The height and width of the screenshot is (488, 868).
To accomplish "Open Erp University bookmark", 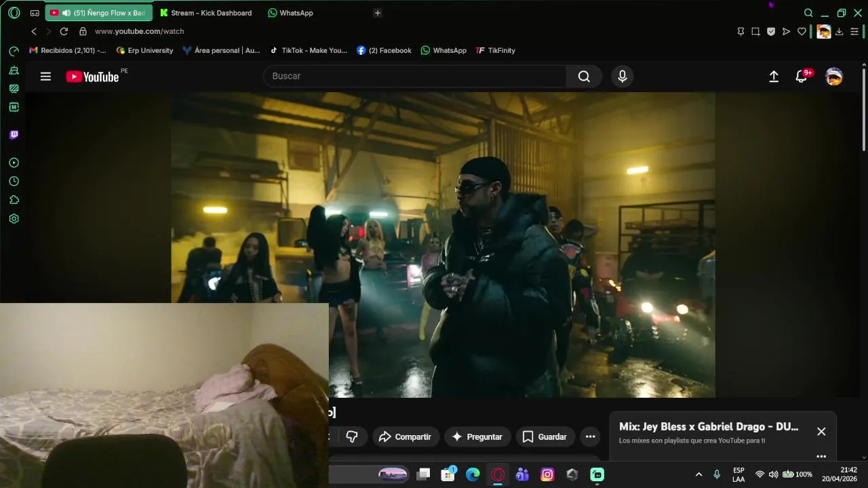I will tap(144, 50).
